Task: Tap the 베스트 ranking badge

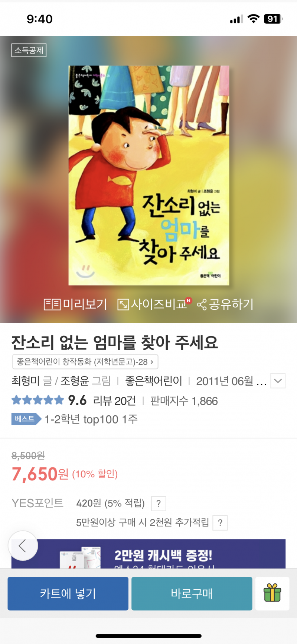Action: pos(26,419)
